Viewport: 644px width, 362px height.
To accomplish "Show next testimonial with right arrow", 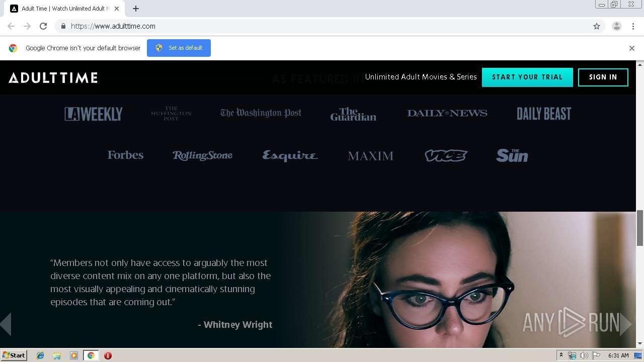I will click(x=625, y=324).
